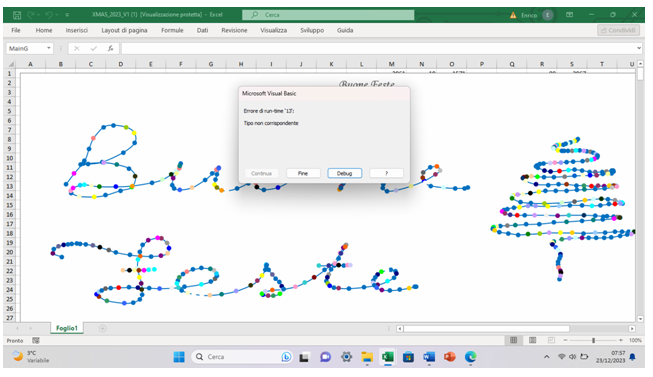Switch to Page Break Preview icon
This screenshot has height=377, width=653.
pyautogui.click(x=551, y=340)
